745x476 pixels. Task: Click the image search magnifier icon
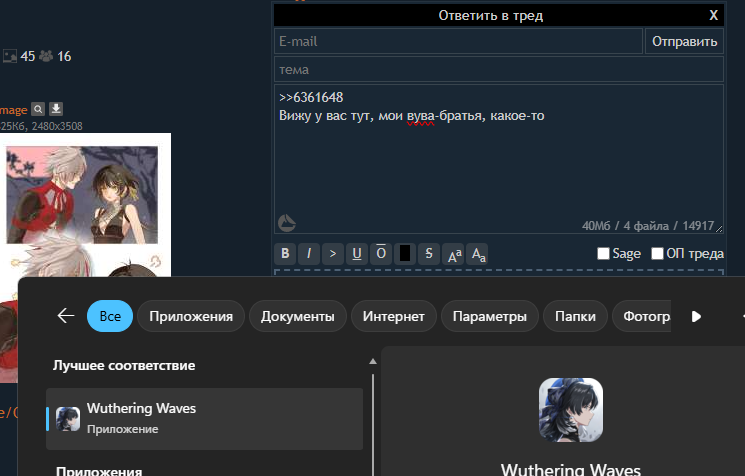[38, 109]
